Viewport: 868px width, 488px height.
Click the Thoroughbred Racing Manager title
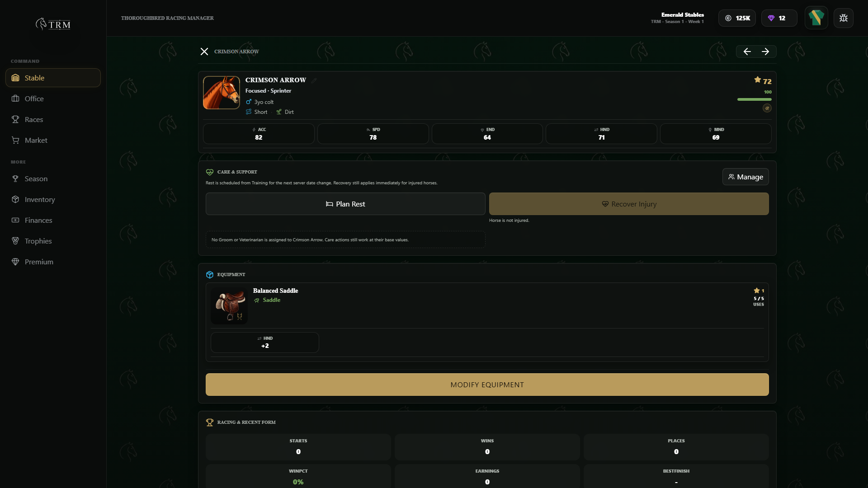point(167,18)
